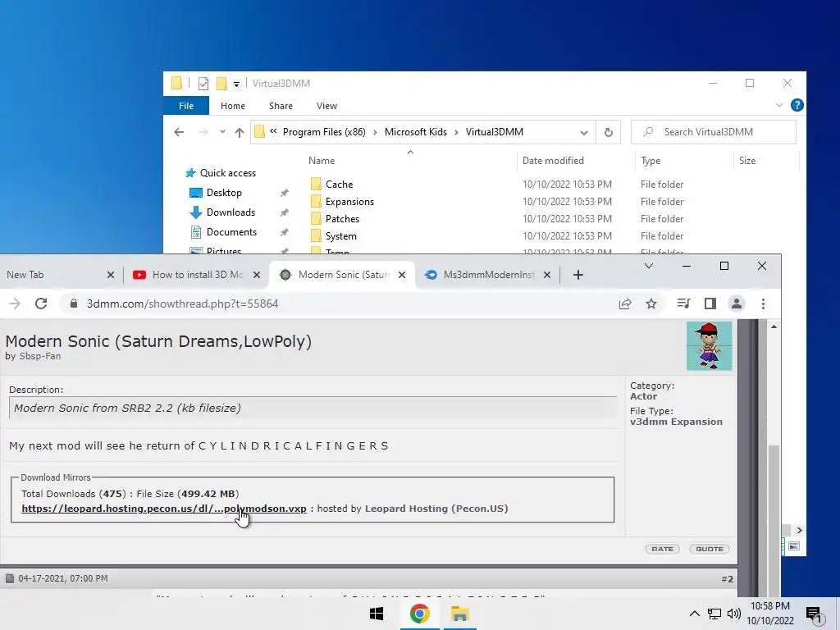The image size is (840, 630).
Task: Sort files by the Size column
Action: pyautogui.click(x=746, y=161)
